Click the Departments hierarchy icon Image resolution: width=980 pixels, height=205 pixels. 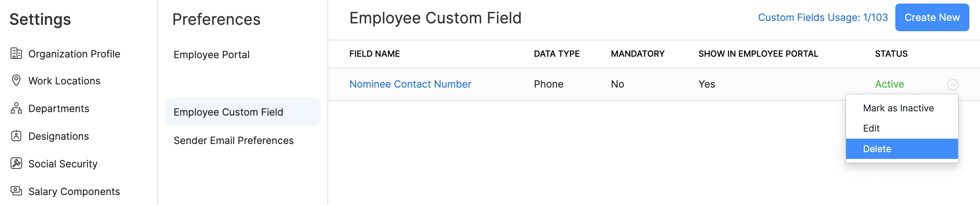click(16, 108)
